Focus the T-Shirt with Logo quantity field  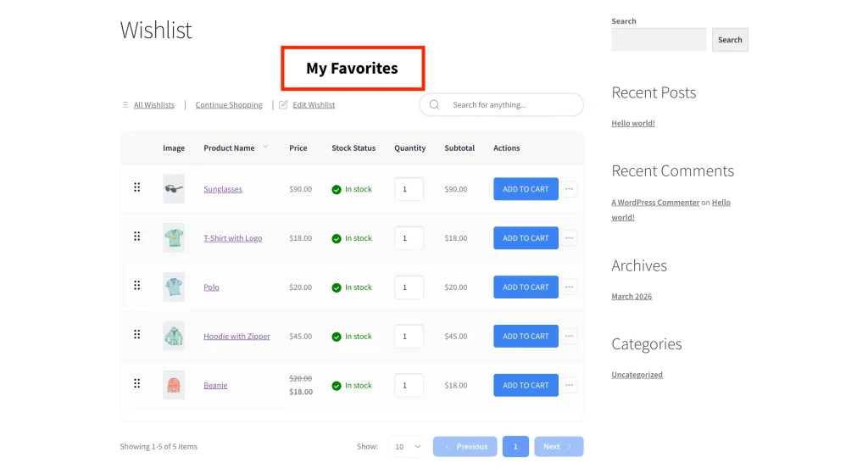click(x=409, y=238)
